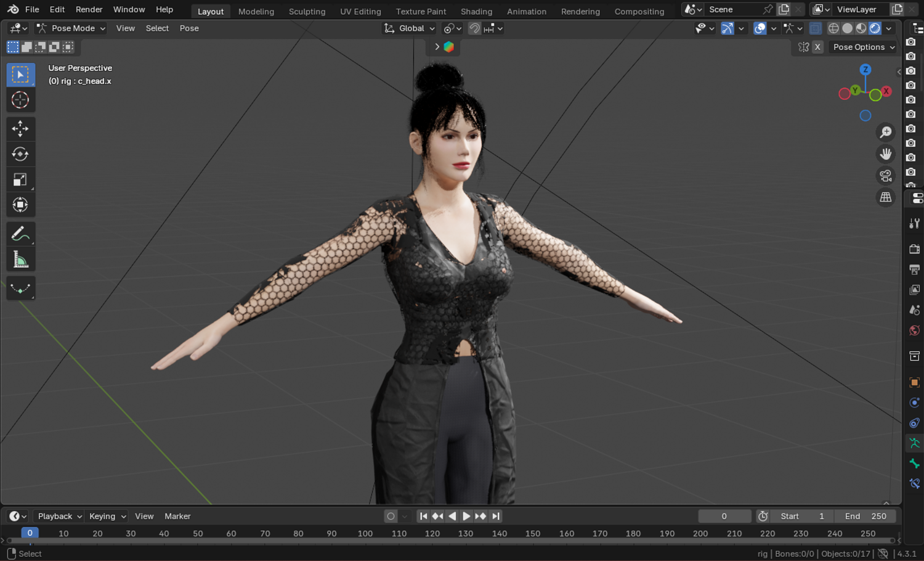The height and width of the screenshot is (561, 924).
Task: Open the View Layer properties tab
Action: 915,290
